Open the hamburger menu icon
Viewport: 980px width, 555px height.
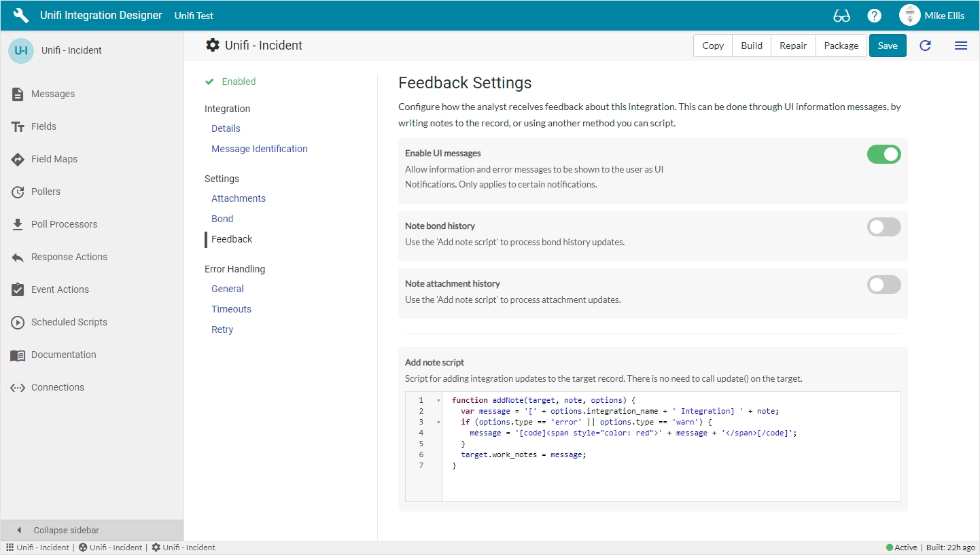pos(960,46)
